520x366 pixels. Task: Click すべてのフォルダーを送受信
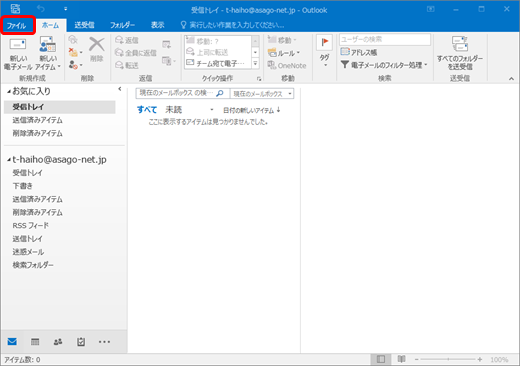[460, 53]
